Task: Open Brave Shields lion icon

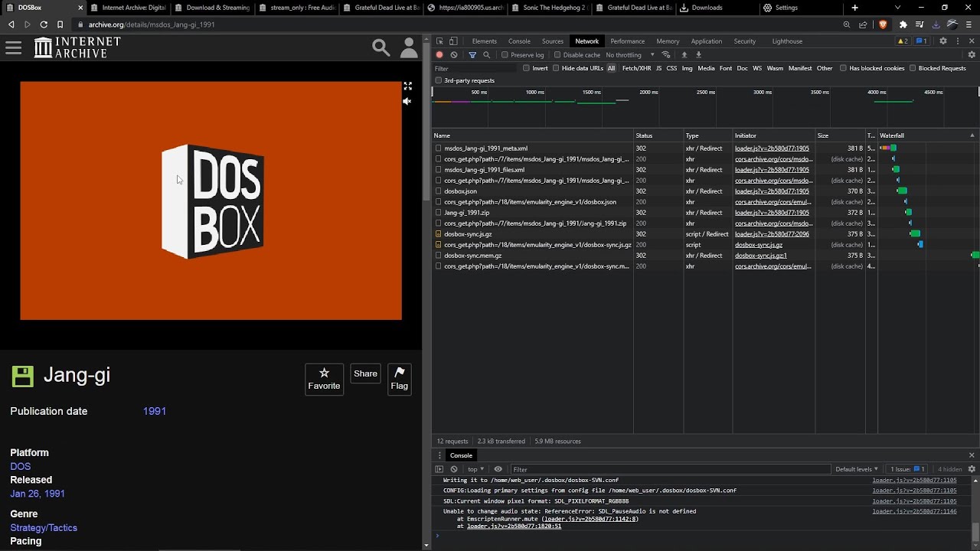Action: 883,24
